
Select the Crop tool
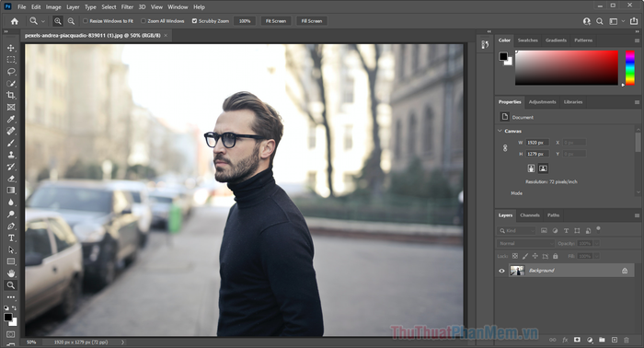11,96
